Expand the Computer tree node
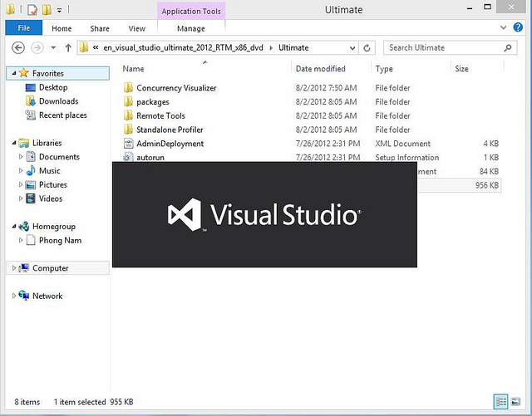The height and width of the screenshot is (416, 532). 14,268
